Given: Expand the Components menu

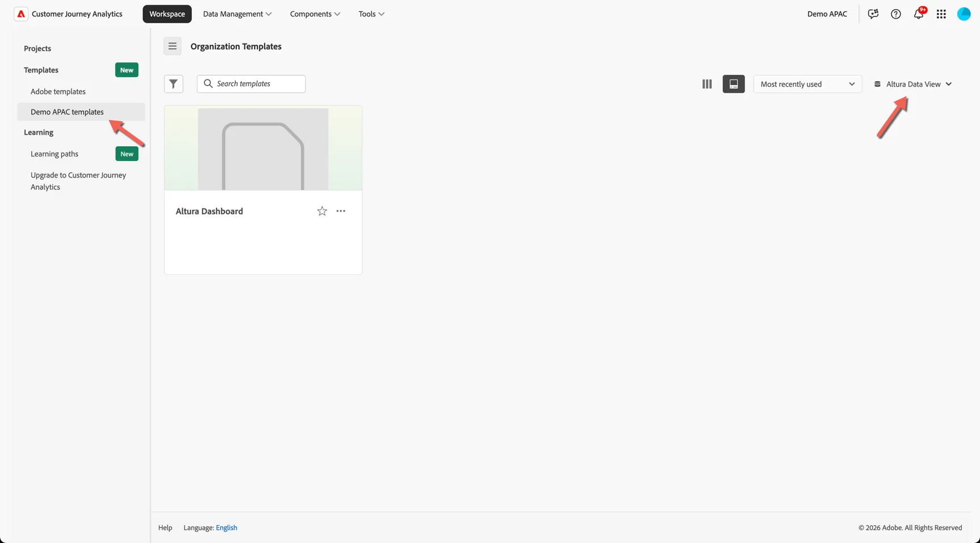Looking at the screenshot, I should point(315,14).
